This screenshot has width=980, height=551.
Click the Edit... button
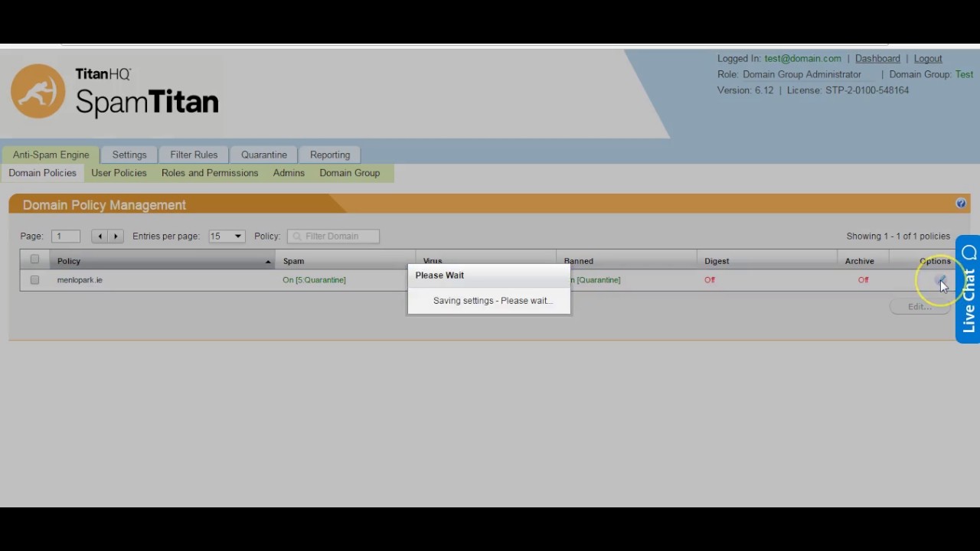[920, 306]
